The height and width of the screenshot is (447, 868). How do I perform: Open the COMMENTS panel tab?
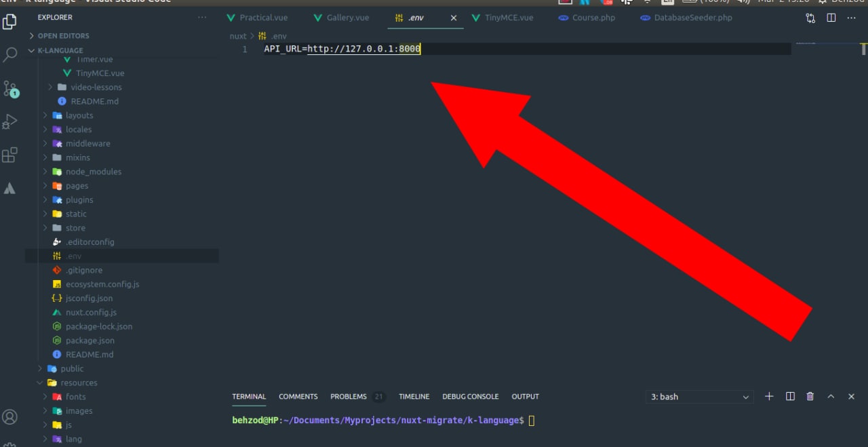(298, 396)
